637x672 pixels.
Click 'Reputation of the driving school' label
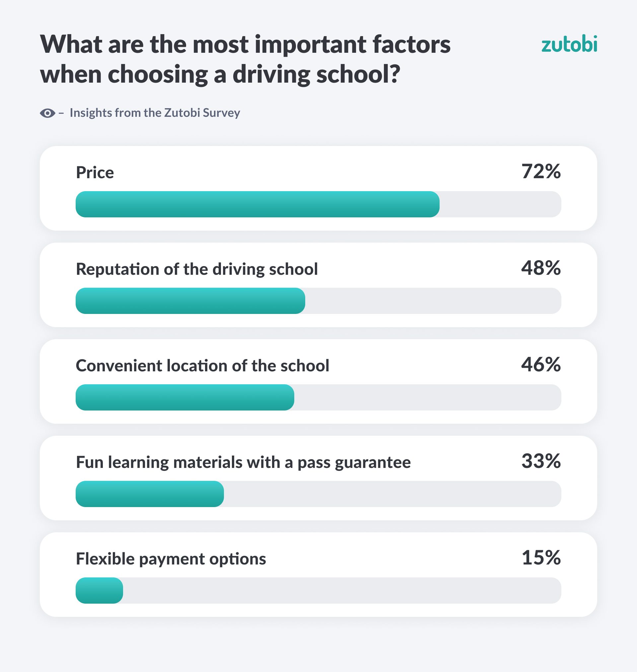point(197,269)
